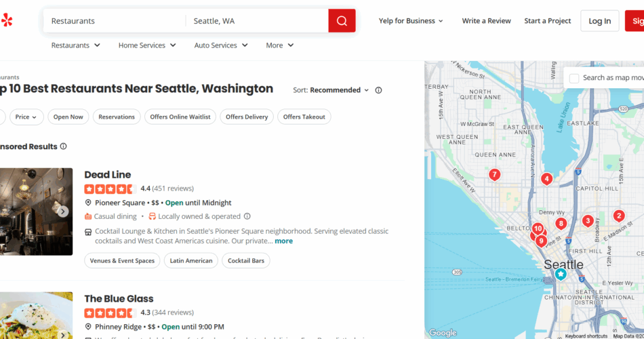The width and height of the screenshot is (644, 339).
Task: Click Open until Midnight text
Action: tap(199, 203)
